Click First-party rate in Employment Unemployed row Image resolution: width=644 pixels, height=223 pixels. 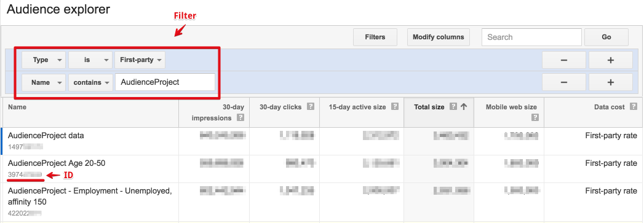tap(611, 190)
